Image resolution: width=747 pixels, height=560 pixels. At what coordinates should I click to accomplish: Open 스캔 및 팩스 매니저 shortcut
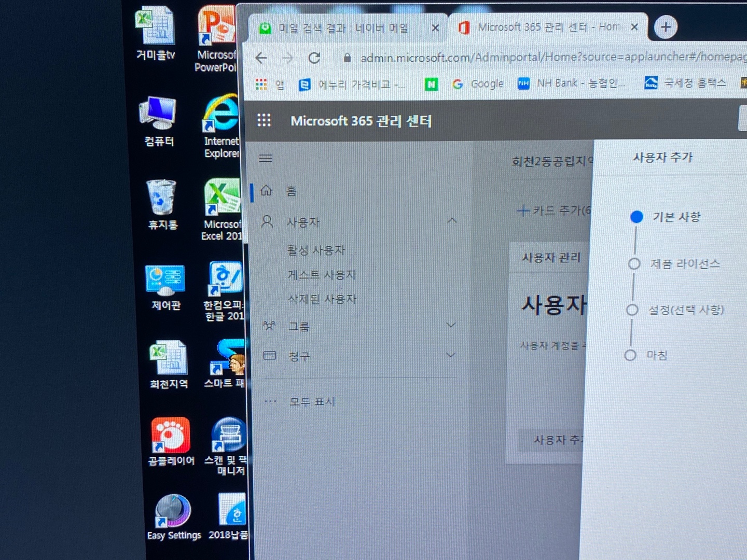(227, 446)
